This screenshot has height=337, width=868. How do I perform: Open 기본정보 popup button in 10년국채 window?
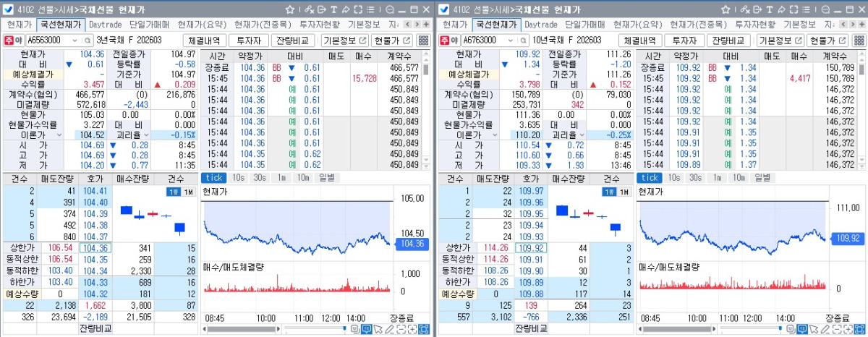coord(780,40)
